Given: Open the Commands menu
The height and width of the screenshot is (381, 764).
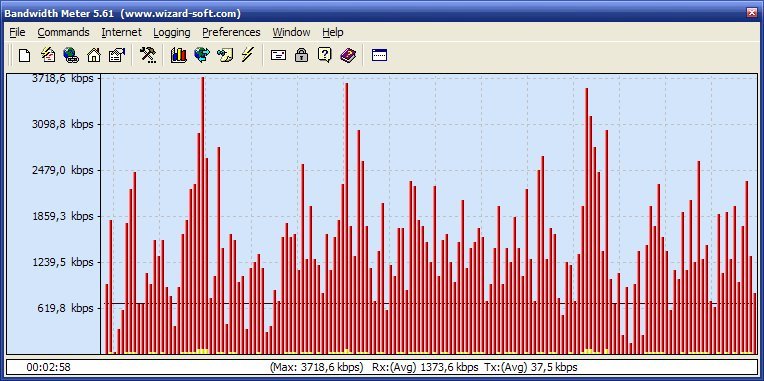Looking at the screenshot, I should (x=63, y=32).
